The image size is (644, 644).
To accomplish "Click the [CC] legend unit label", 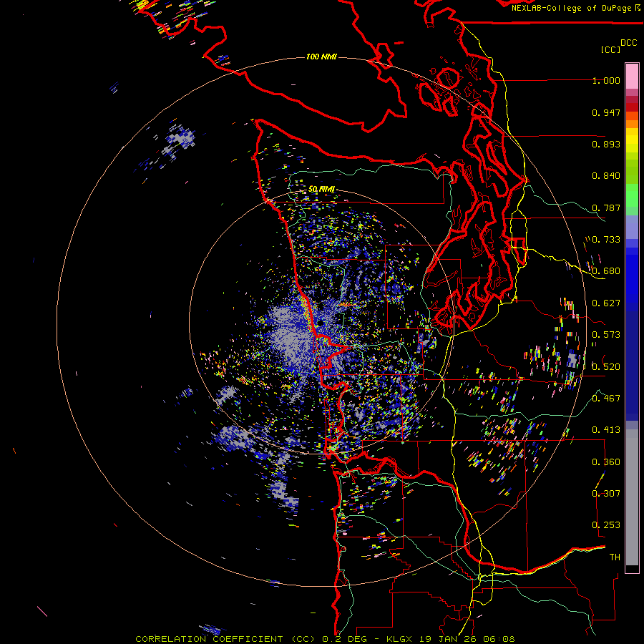I will [611, 49].
